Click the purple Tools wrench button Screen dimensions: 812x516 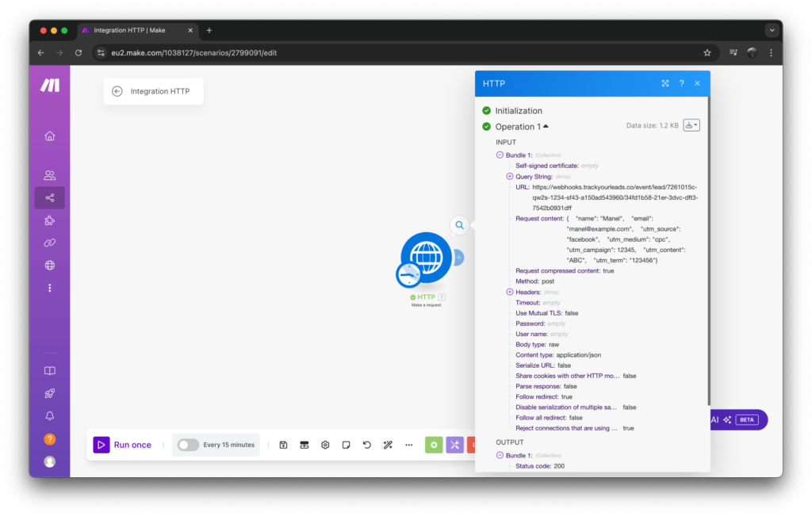coord(454,445)
